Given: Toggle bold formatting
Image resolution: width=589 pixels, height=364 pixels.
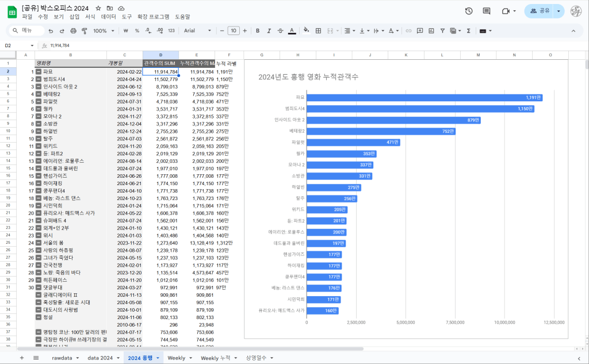Looking at the screenshot, I should point(258,30).
